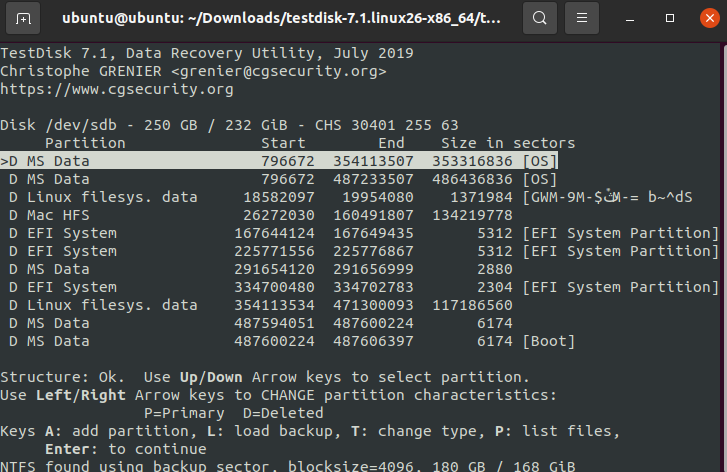The image size is (727, 472).
Task: Click the 'A: add partition' key hint
Action: point(121,431)
